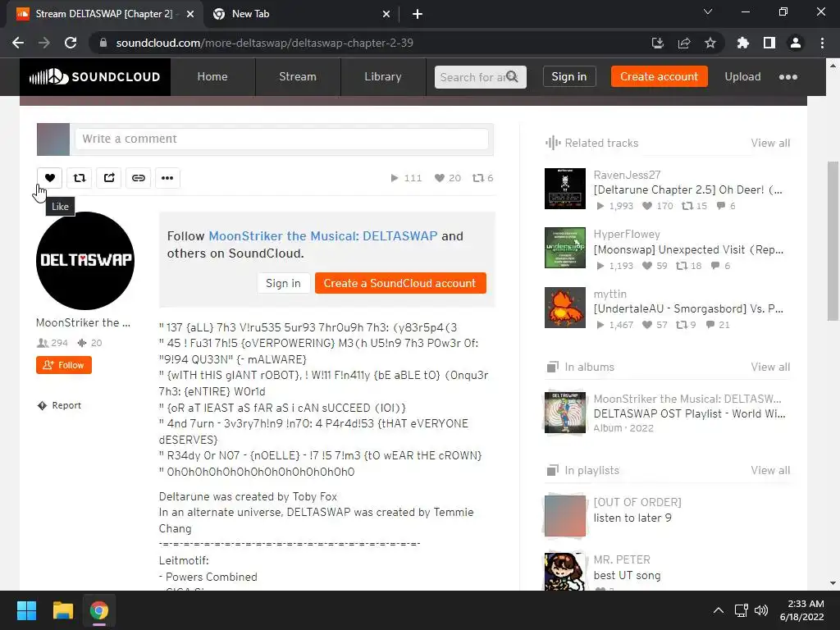The image size is (840, 630).
Task: Share the track via share icon
Action: point(109,178)
